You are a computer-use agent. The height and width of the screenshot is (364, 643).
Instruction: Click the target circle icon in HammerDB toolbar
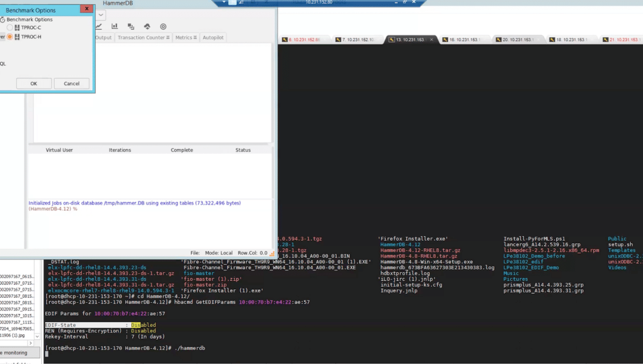click(163, 26)
